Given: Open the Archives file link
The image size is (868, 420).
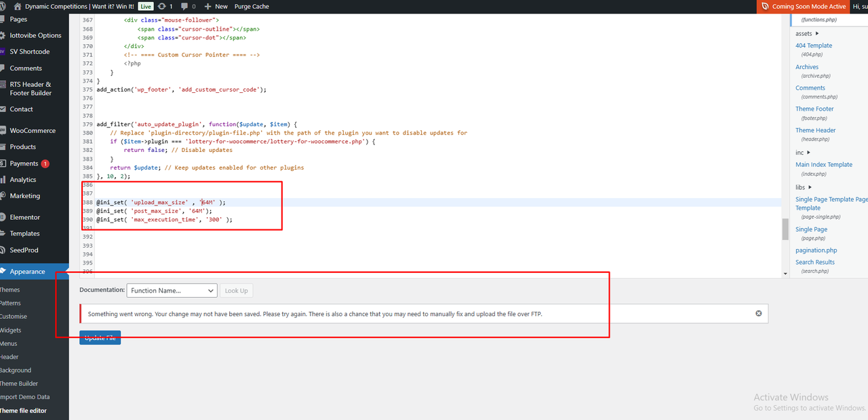Looking at the screenshot, I should [x=807, y=67].
